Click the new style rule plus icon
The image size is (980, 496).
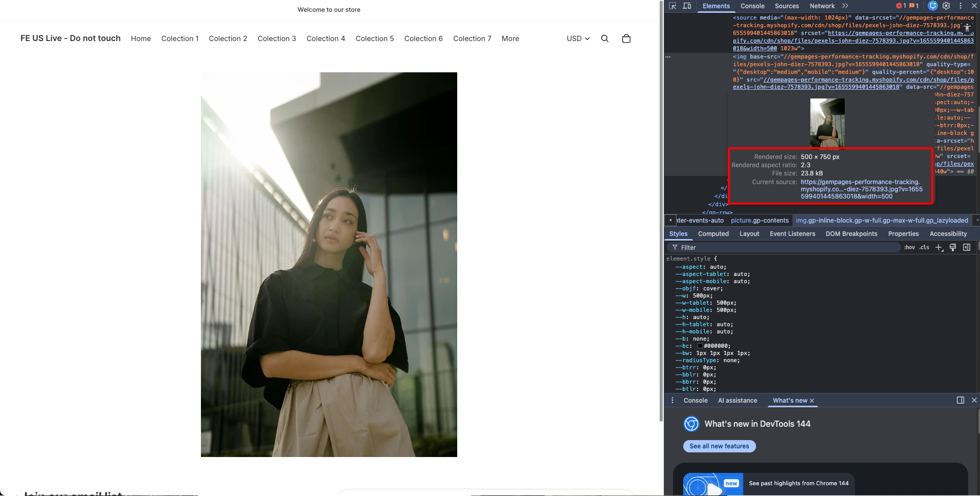tap(938, 247)
